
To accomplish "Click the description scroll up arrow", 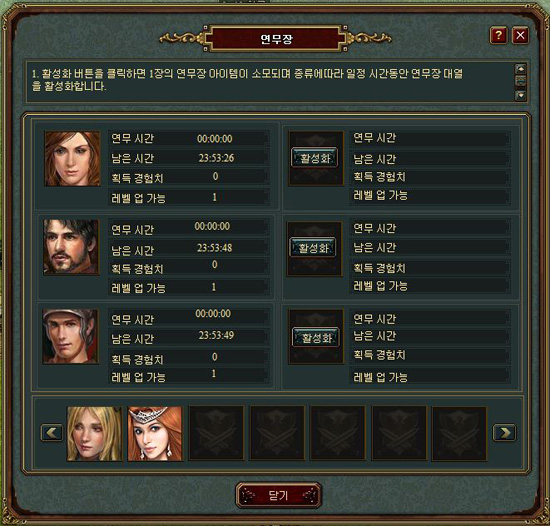I will 521,69.
